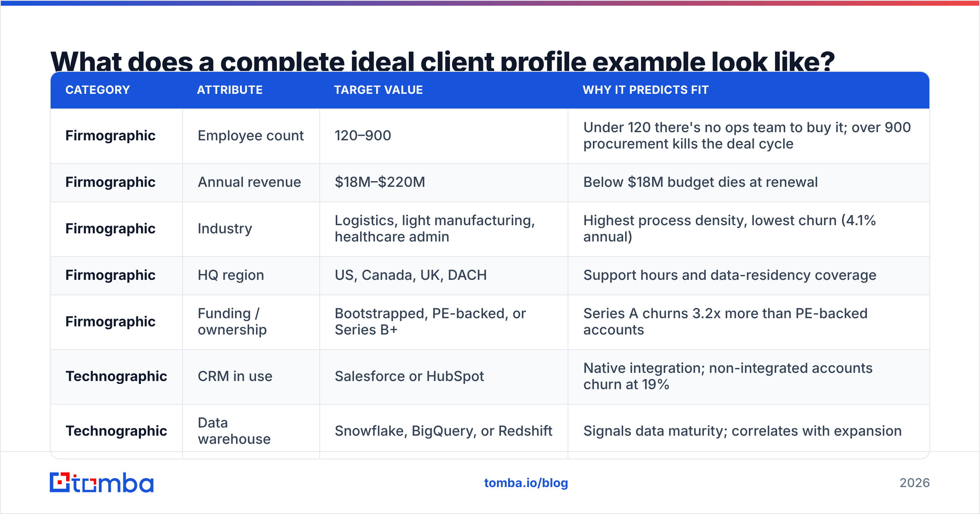Click Salesforce or HubSpot value
Image resolution: width=980 pixels, height=514 pixels.
tap(409, 376)
